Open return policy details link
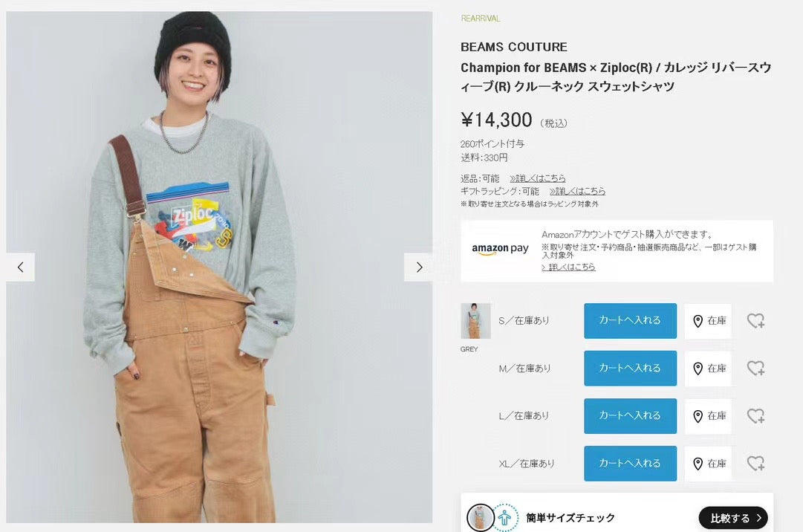The height and width of the screenshot is (532, 803). [538, 178]
